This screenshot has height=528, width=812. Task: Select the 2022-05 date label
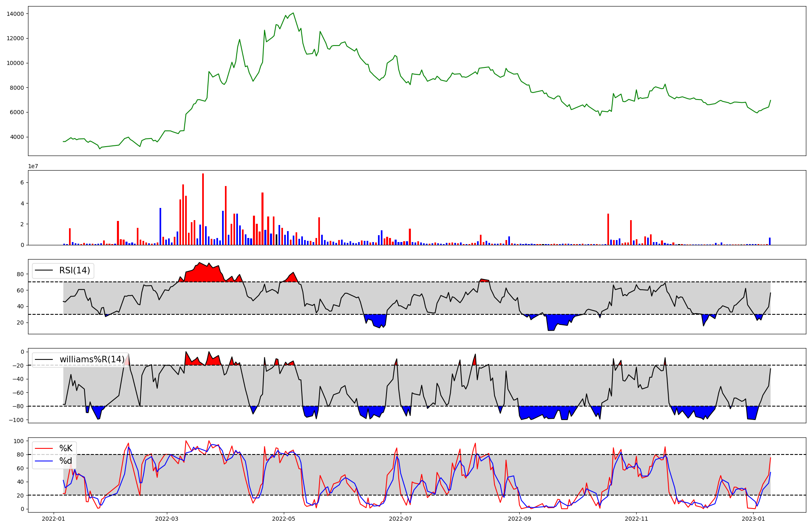283,519
